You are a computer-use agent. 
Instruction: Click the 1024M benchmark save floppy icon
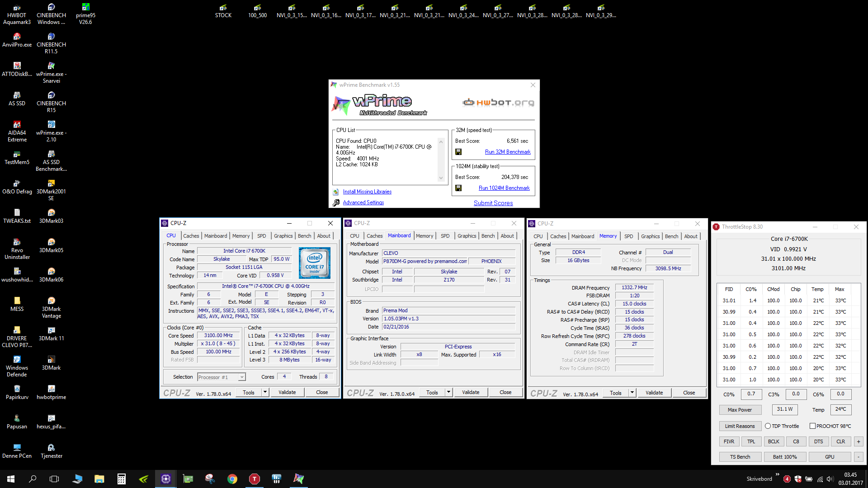[458, 188]
